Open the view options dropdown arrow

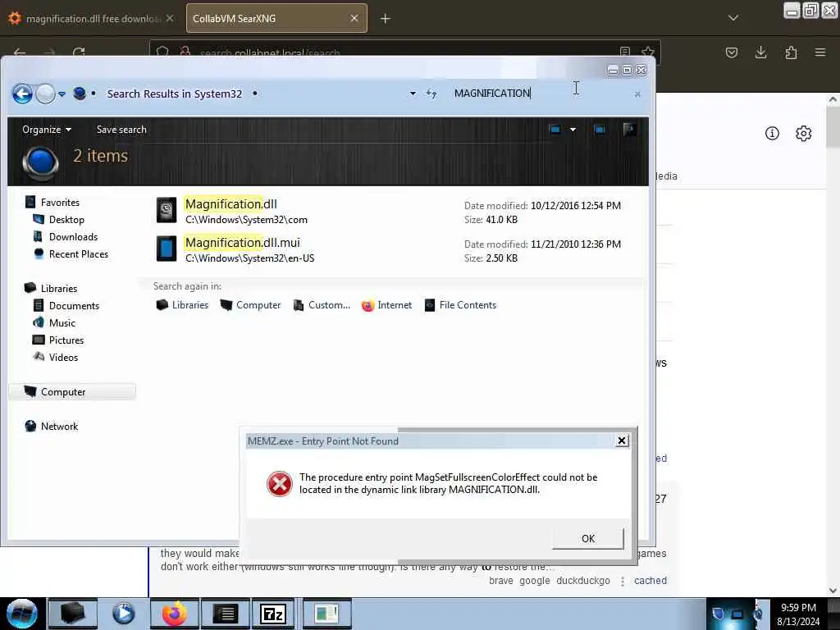click(x=573, y=129)
